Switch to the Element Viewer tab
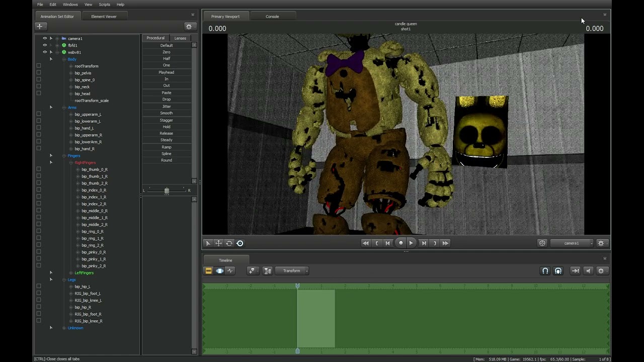644x362 pixels. tap(104, 16)
